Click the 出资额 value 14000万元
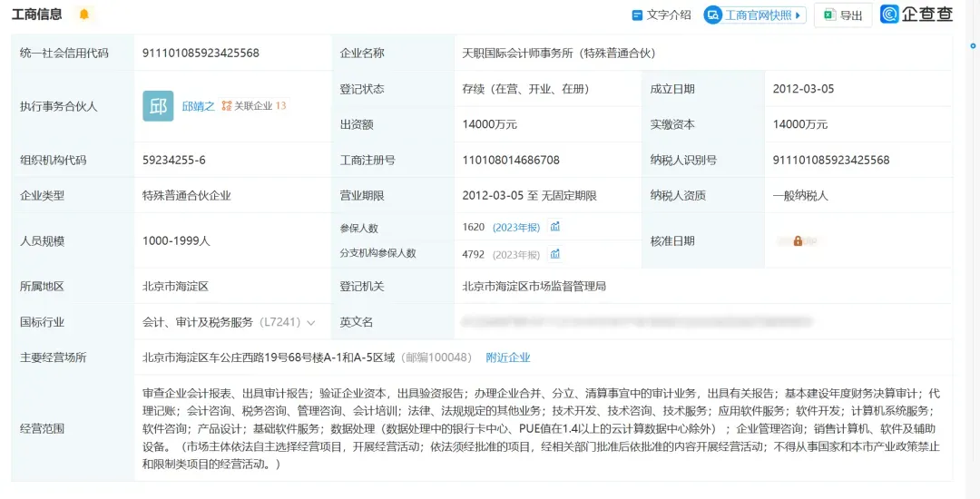This screenshot has height=499, width=980. 489,124
